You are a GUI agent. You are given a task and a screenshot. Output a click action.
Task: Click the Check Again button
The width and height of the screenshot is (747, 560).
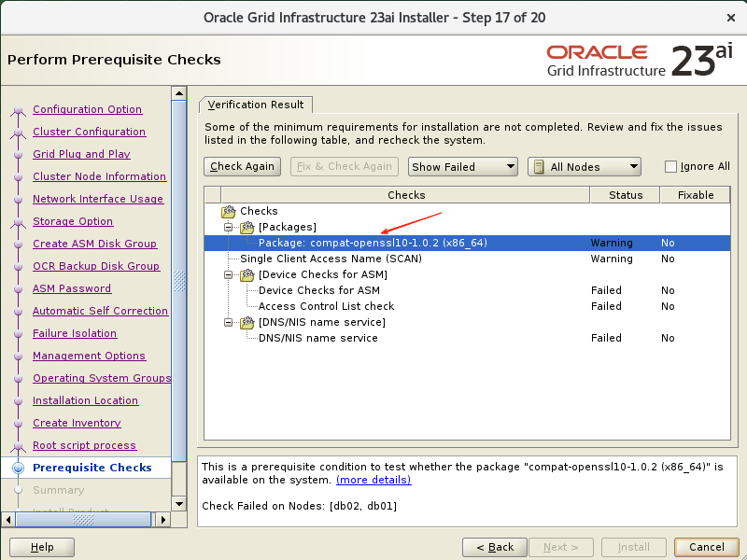[x=242, y=167]
